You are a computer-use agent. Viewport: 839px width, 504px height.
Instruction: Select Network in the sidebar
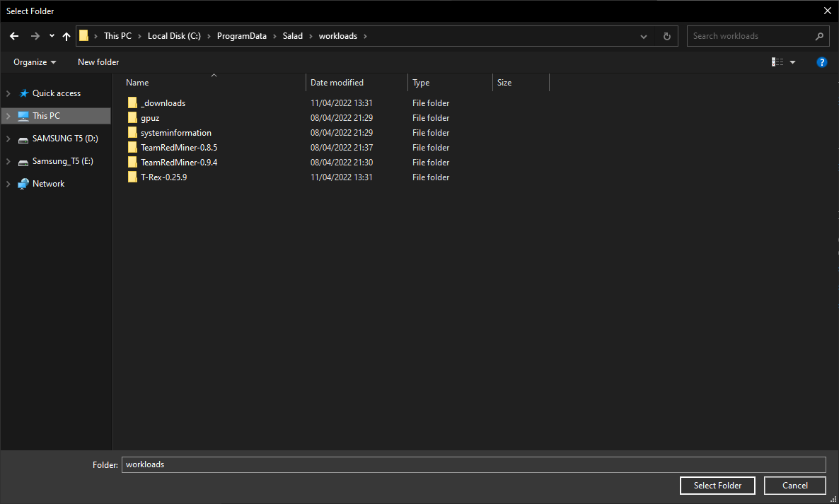(x=48, y=183)
